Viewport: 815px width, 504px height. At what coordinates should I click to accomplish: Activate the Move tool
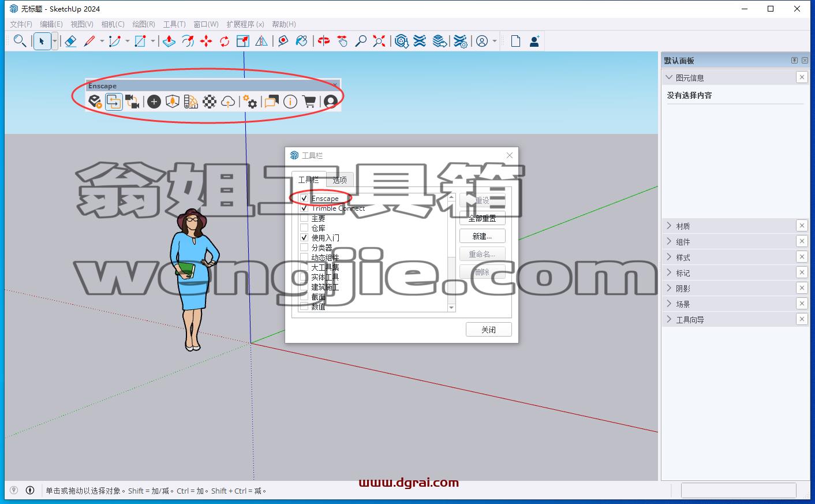point(206,41)
